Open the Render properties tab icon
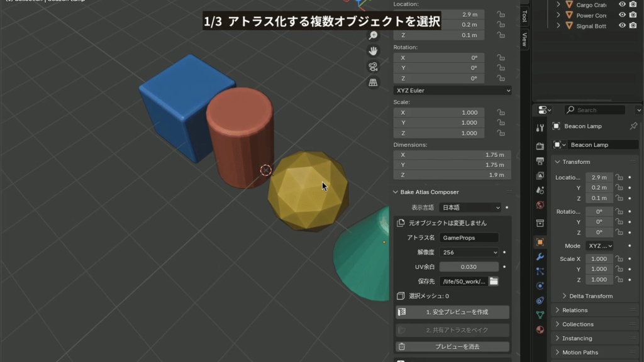The height and width of the screenshot is (362, 644). pyautogui.click(x=540, y=146)
